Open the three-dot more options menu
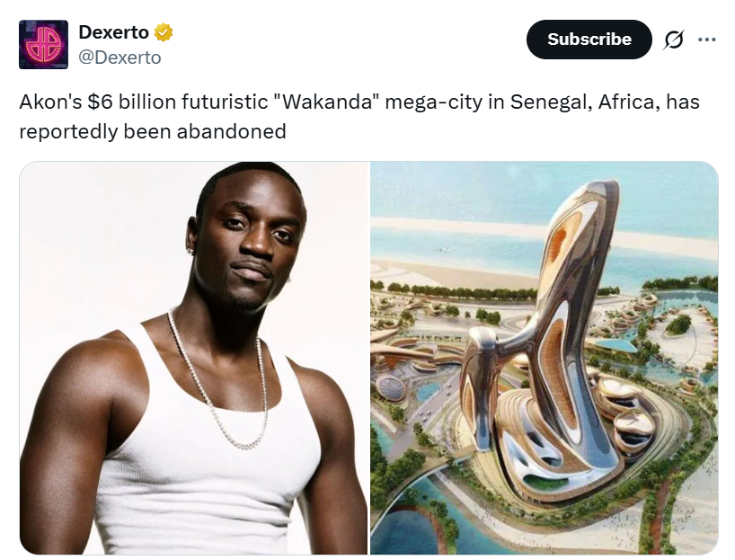 point(706,40)
